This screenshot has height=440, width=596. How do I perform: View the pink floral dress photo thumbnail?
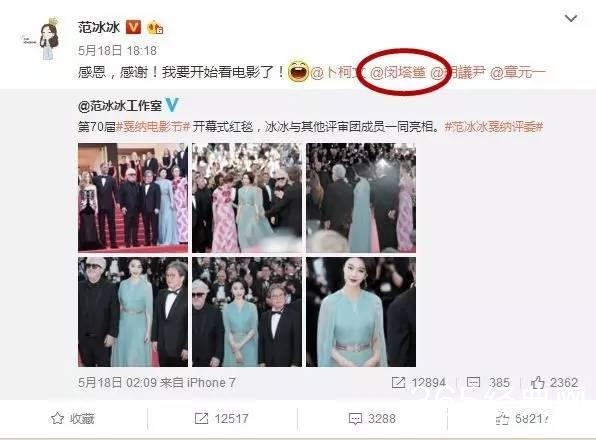247,198
